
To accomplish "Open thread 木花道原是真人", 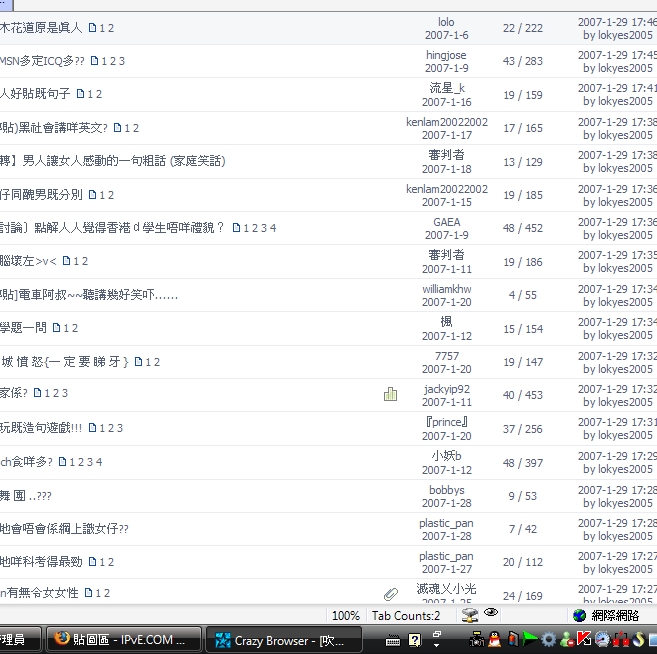I will point(41,28).
